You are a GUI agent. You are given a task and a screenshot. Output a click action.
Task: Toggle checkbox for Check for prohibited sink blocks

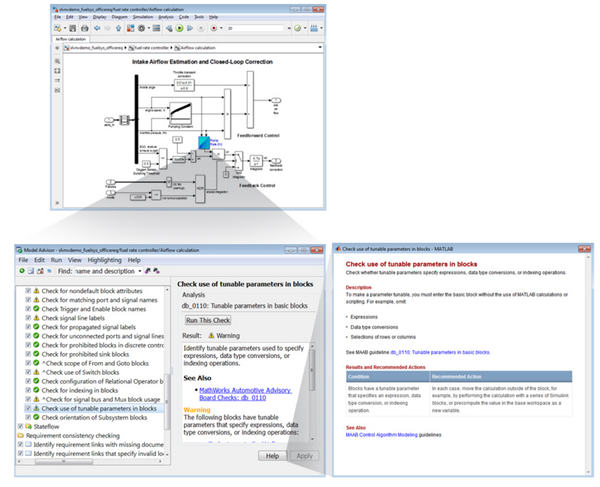point(28,354)
